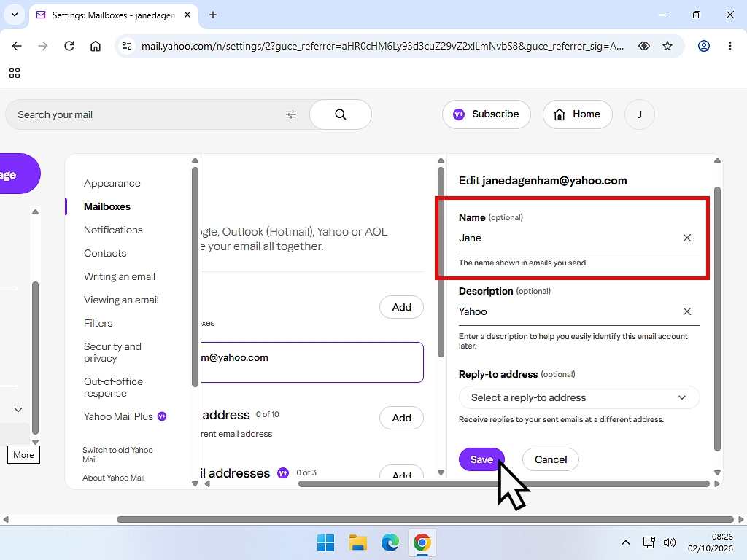Image resolution: width=747 pixels, height=560 pixels.
Task: Open search filter options icon
Action: (291, 114)
